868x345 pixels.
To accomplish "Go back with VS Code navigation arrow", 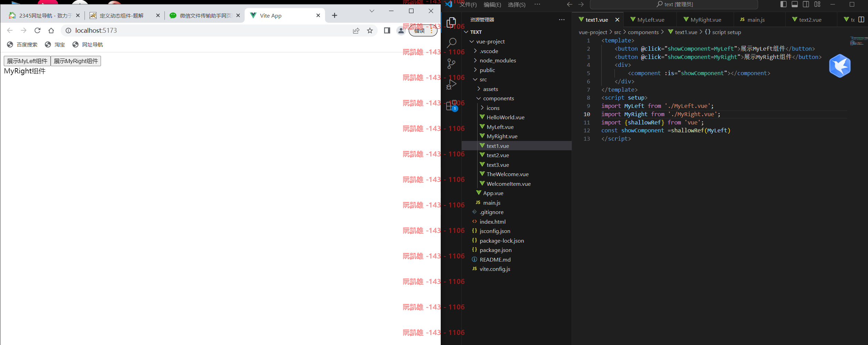I will point(570,4).
